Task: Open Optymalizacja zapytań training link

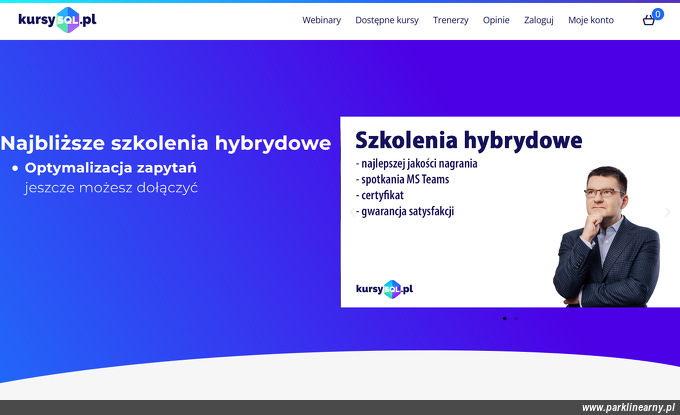Action: pos(111,168)
